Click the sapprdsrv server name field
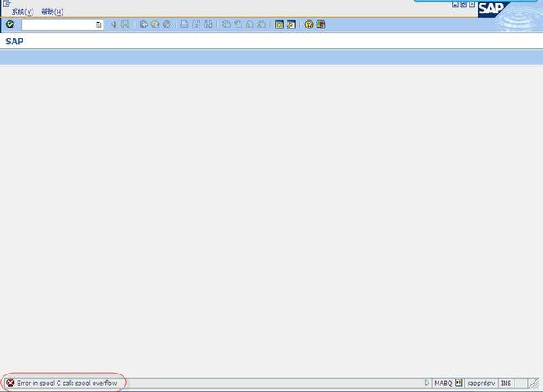The width and height of the screenshot is (543, 392). 481,384
